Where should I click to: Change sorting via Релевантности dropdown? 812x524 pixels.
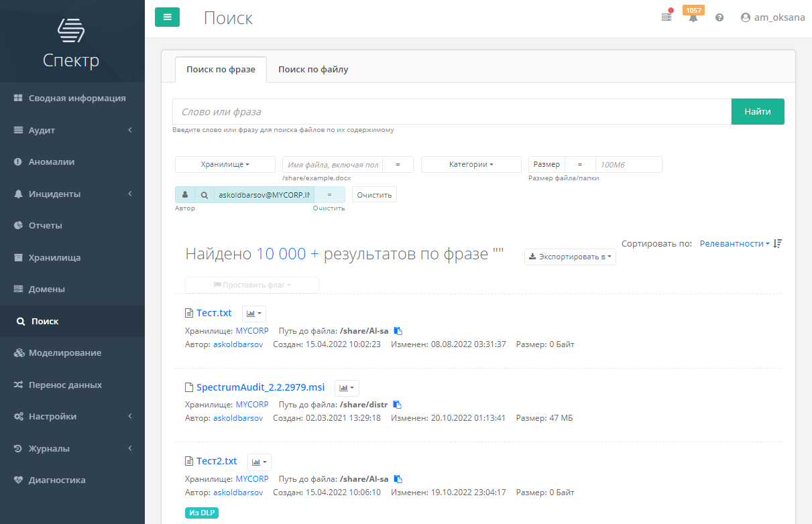pyautogui.click(x=734, y=244)
